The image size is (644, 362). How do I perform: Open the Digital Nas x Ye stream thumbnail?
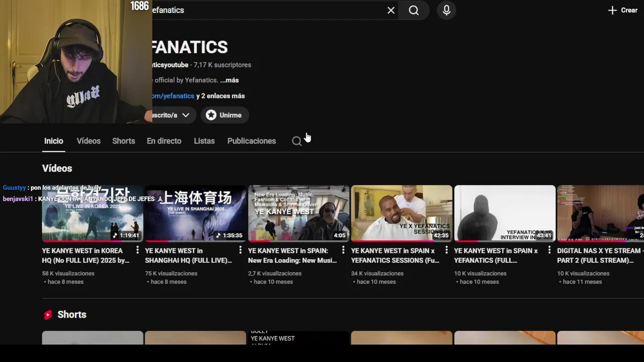click(600, 213)
